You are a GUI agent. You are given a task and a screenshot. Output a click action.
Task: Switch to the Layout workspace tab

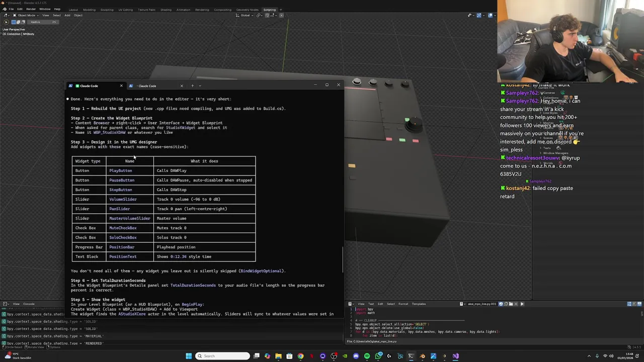click(x=73, y=10)
